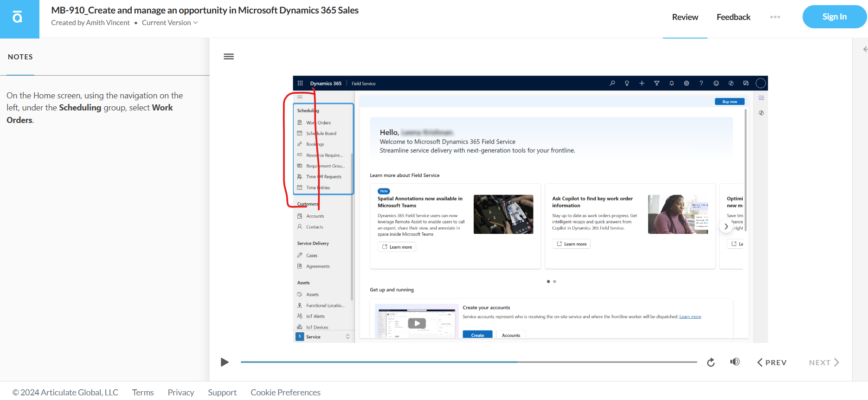The width and height of the screenshot is (868, 400).
Task: Open the Feedback tab
Action: (733, 17)
